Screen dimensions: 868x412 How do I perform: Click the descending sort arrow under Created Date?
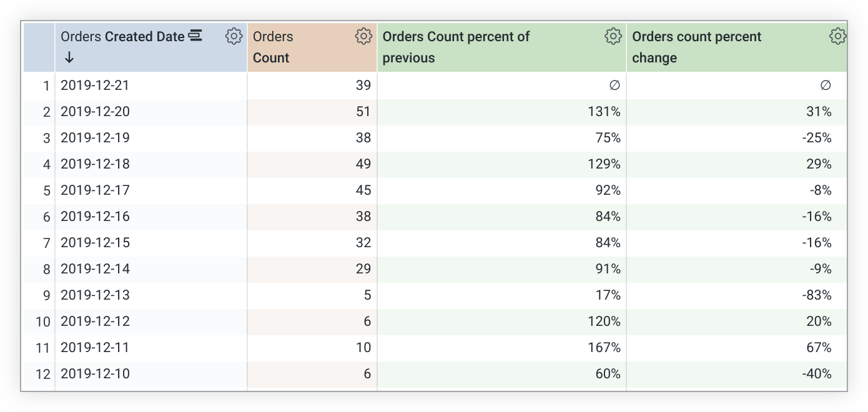tap(69, 57)
